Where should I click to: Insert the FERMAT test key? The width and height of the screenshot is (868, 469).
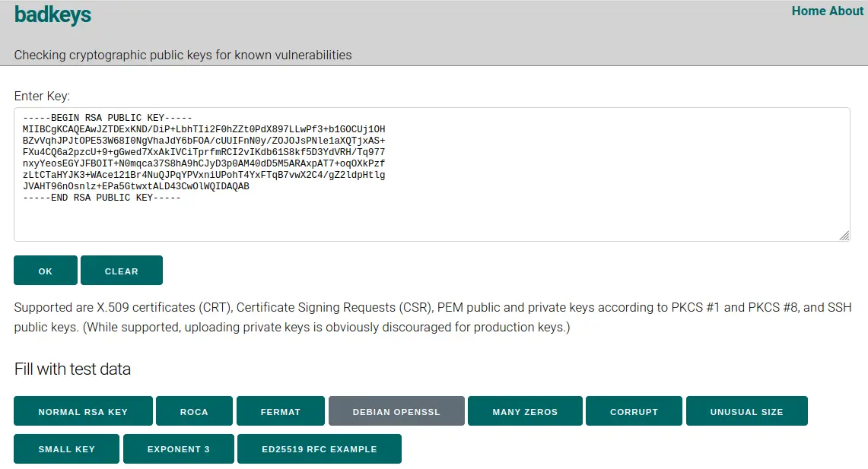281,410
